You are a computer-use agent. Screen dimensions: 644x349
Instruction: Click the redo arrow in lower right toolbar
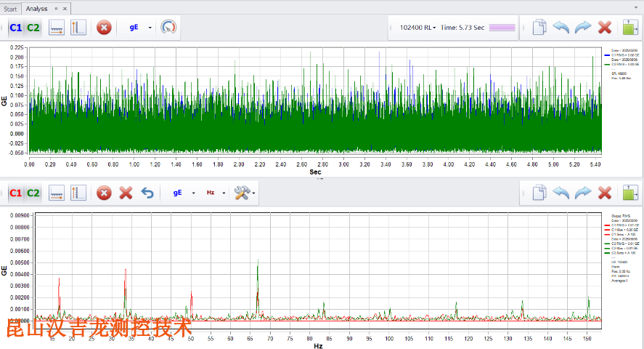tap(582, 193)
